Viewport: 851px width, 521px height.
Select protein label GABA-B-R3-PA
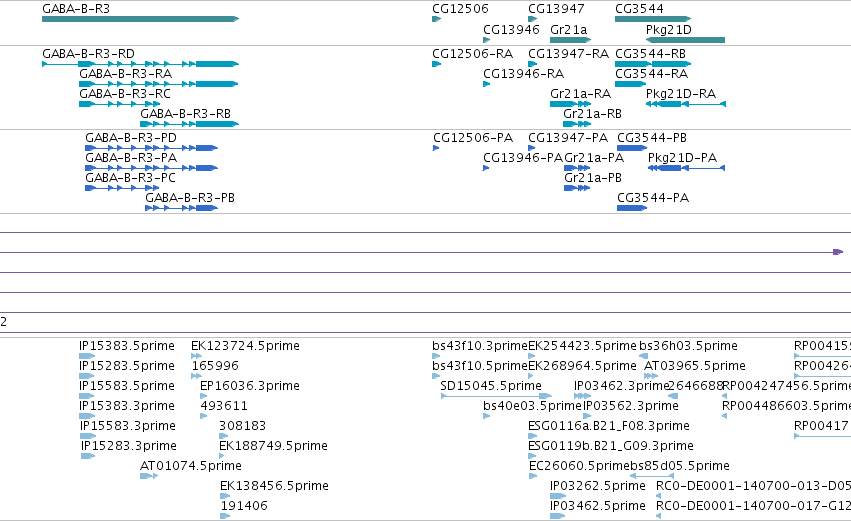coord(131,158)
